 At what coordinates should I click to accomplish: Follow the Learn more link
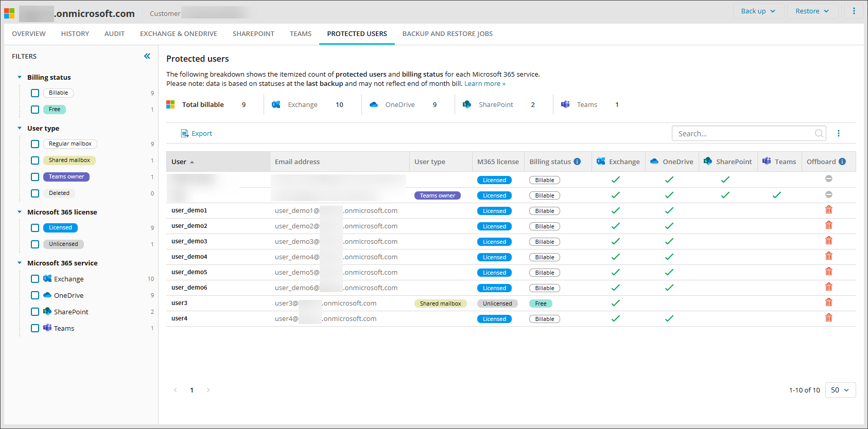pos(484,84)
